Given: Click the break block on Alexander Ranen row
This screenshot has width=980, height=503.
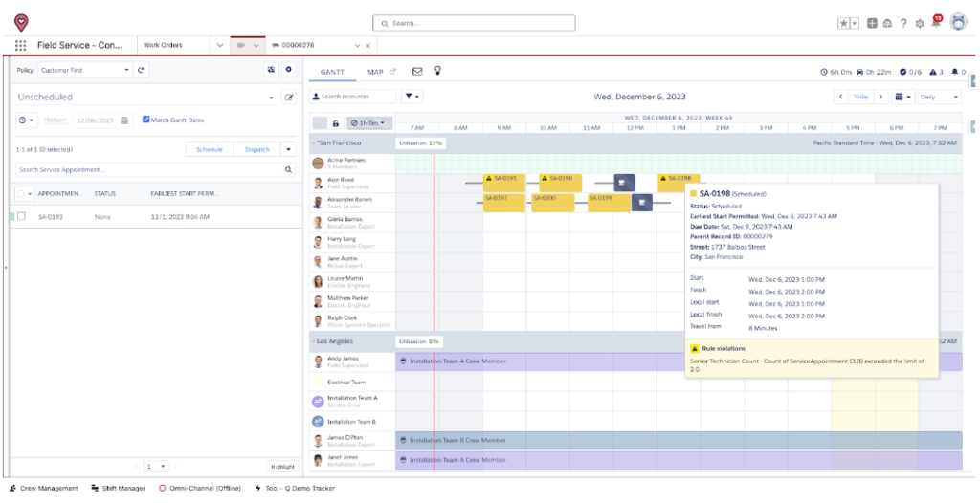Looking at the screenshot, I should tap(642, 203).
